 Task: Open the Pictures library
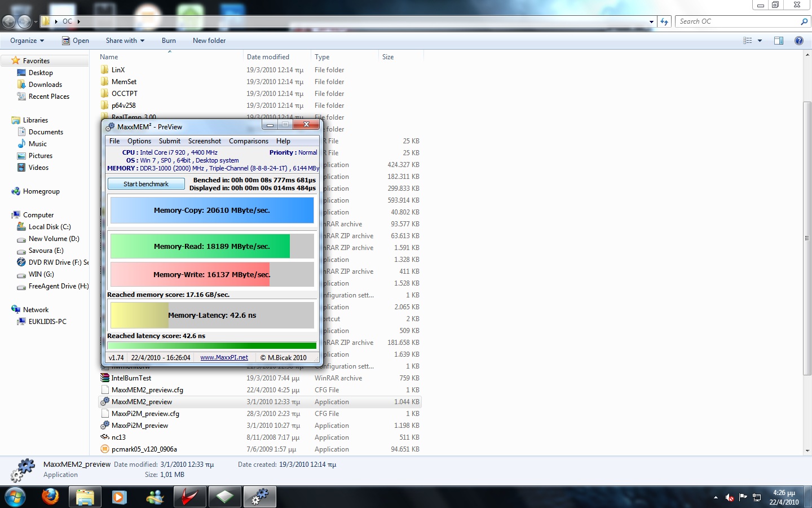click(x=40, y=156)
